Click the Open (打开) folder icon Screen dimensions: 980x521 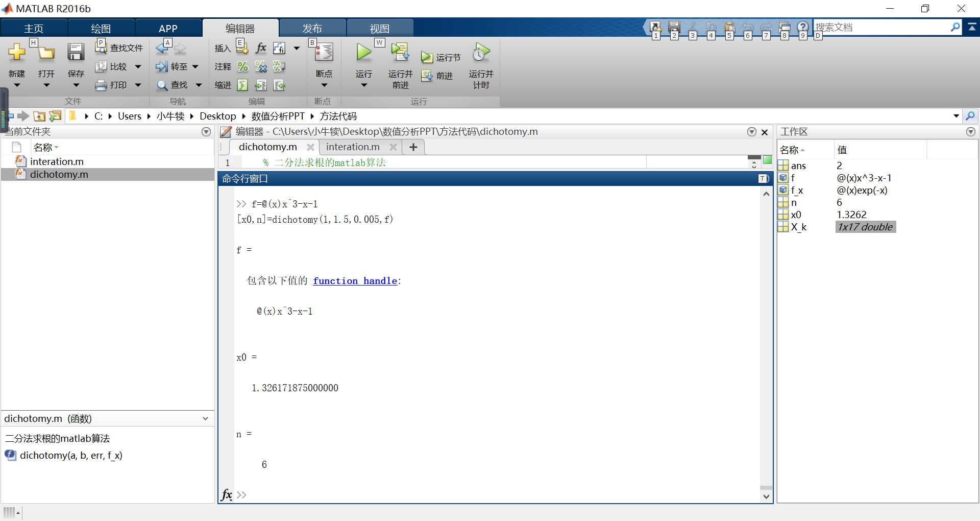coord(46,52)
